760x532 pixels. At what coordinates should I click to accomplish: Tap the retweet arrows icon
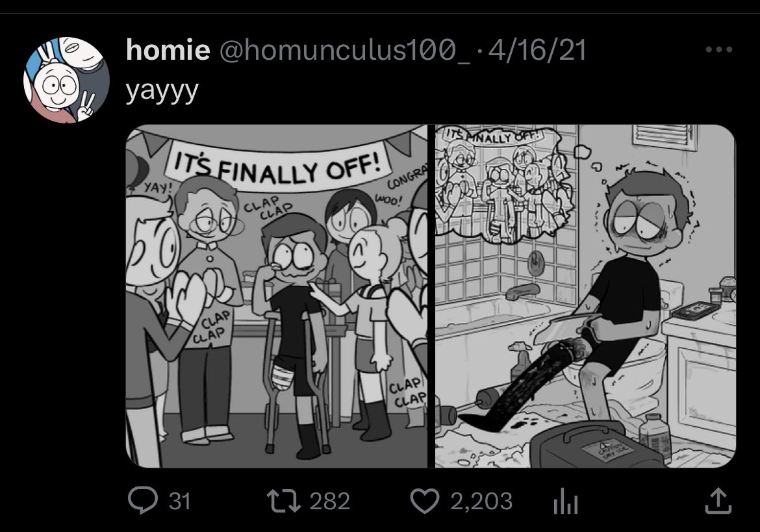[x=284, y=501]
